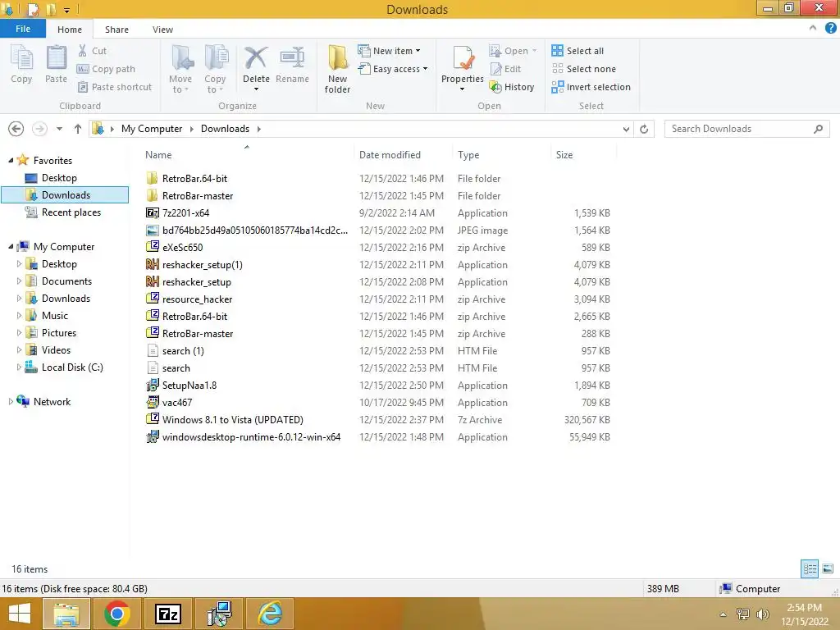Open the ribbon's Open dropdown
The height and width of the screenshot is (630, 840).
pyautogui.click(x=513, y=51)
